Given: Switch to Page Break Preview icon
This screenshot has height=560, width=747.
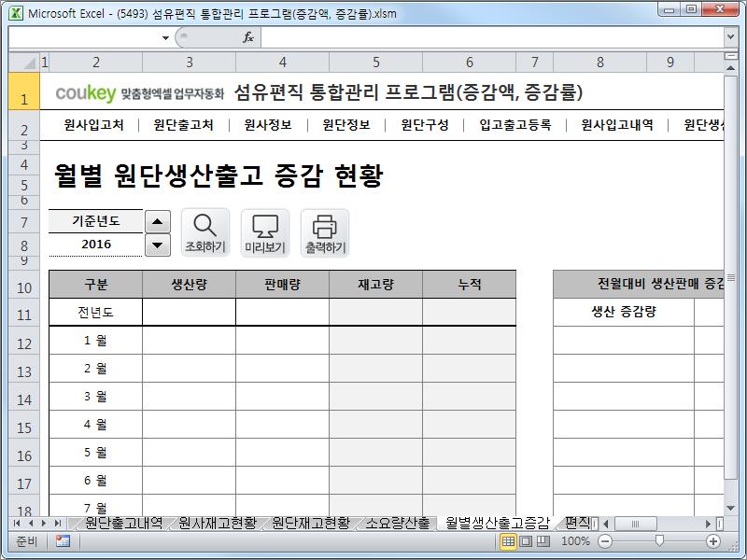Looking at the screenshot, I should (x=543, y=541).
